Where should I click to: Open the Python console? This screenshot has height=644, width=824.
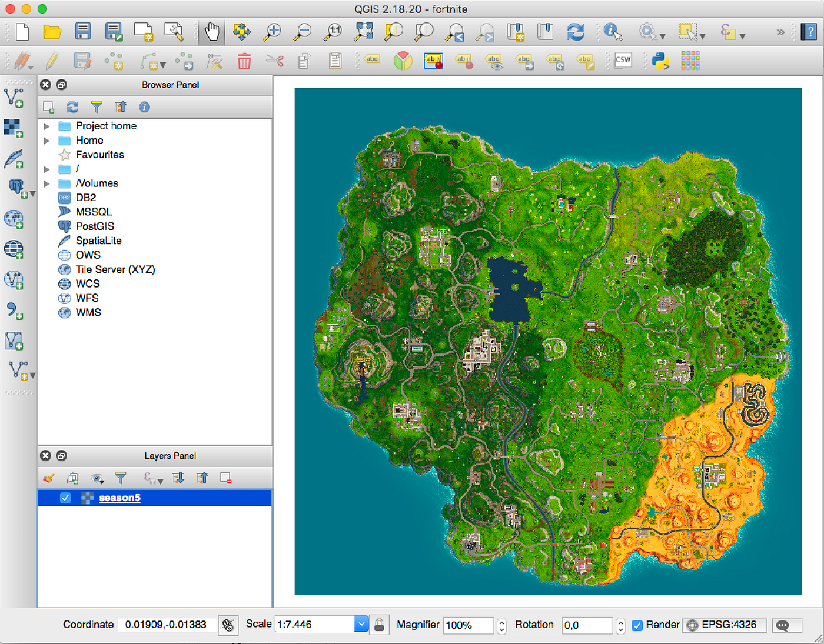click(660, 61)
